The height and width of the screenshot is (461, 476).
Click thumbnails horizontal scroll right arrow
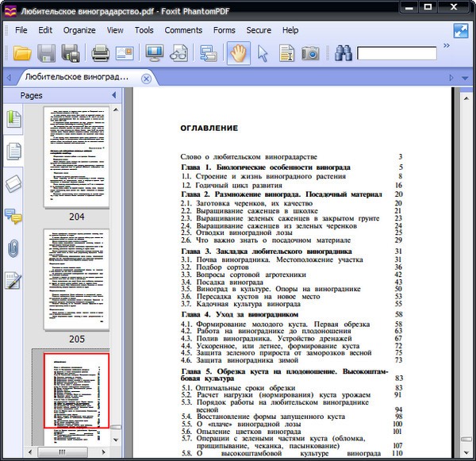pyautogui.click(x=103, y=452)
